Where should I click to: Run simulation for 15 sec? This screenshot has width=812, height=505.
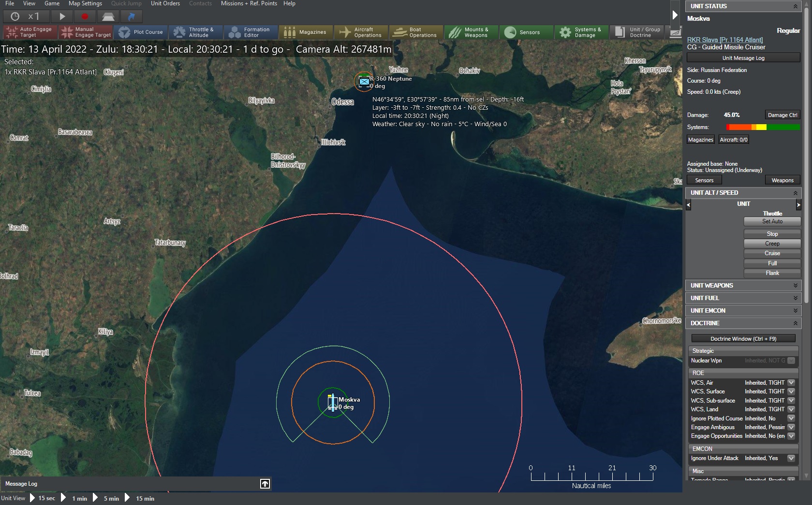[43, 498]
